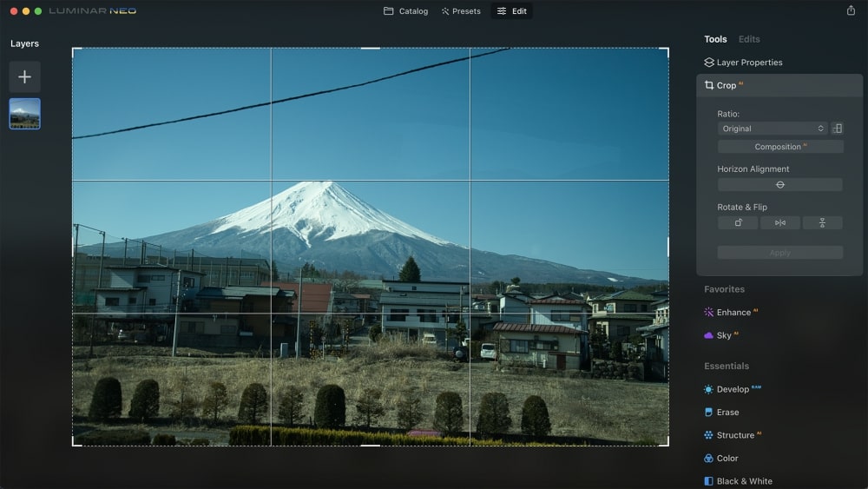The height and width of the screenshot is (489, 868).
Task: Flip the image horizontally
Action: (x=779, y=223)
